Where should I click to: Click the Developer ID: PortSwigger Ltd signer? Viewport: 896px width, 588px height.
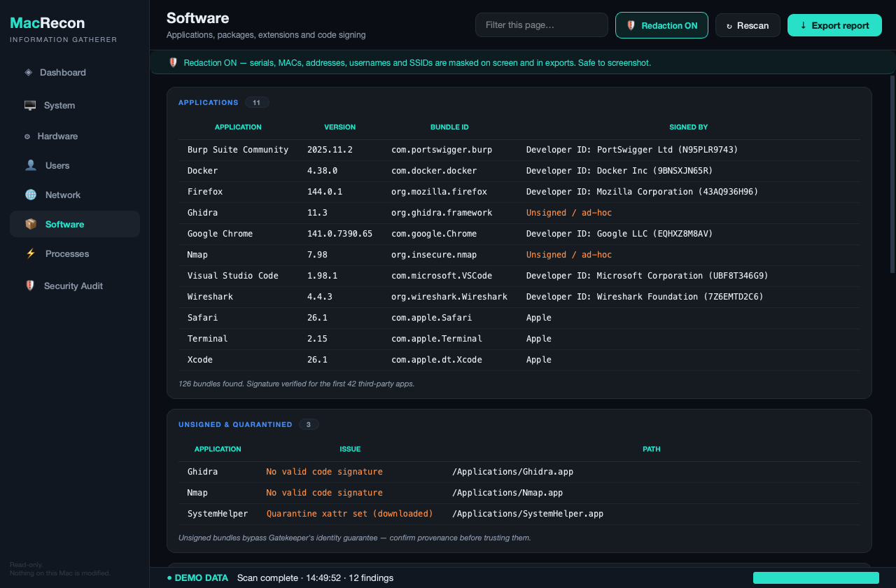(631, 150)
